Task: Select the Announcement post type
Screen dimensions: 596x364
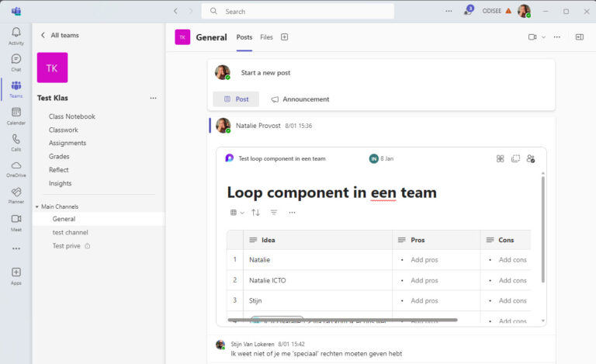Action: tap(300, 99)
